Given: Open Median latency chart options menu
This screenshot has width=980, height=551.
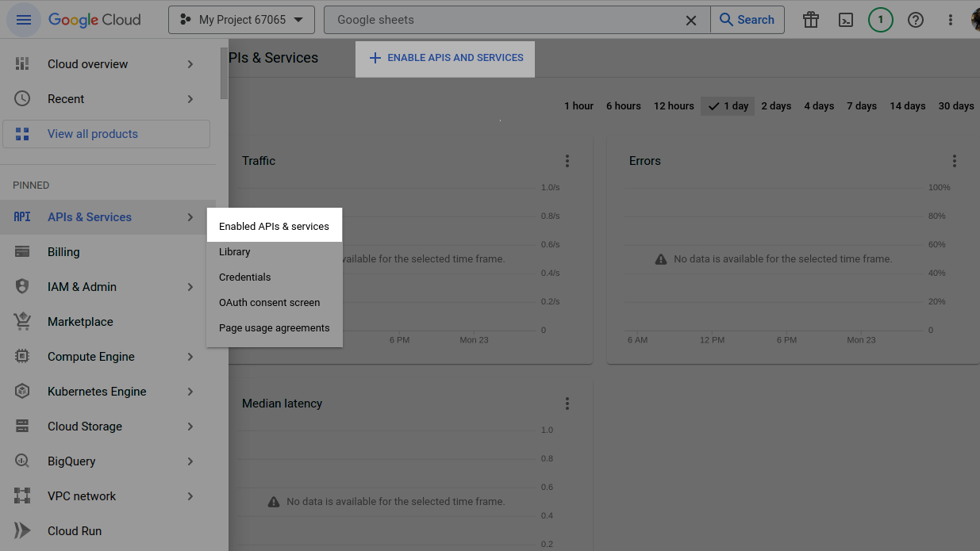Looking at the screenshot, I should [567, 404].
